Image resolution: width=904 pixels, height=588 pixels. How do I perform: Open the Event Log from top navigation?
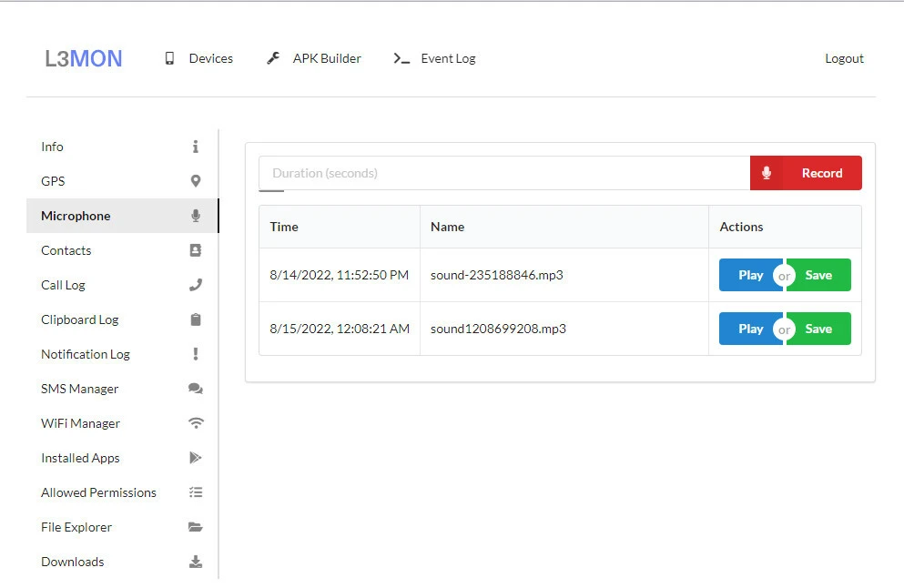point(434,58)
